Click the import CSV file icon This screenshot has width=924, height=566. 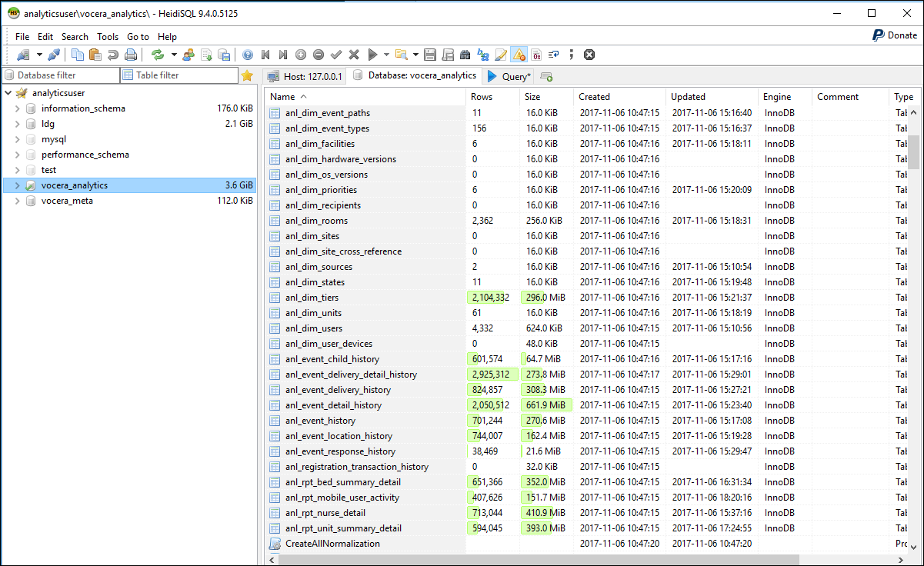pos(206,55)
